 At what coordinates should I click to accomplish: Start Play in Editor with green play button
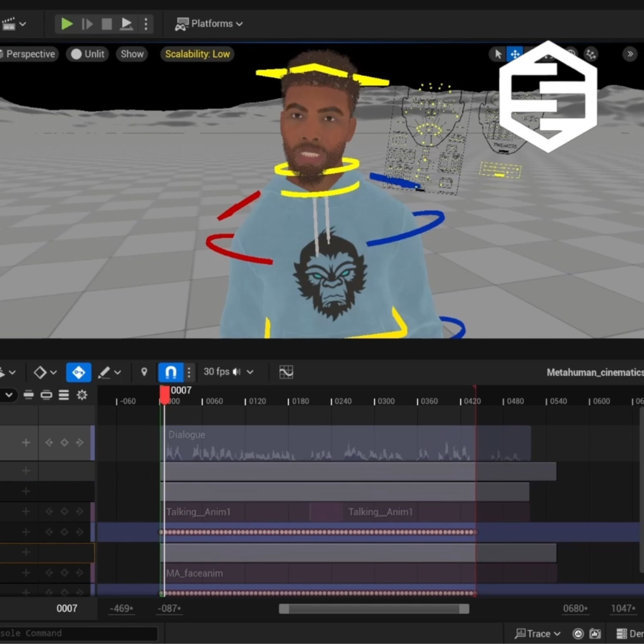pyautogui.click(x=67, y=24)
